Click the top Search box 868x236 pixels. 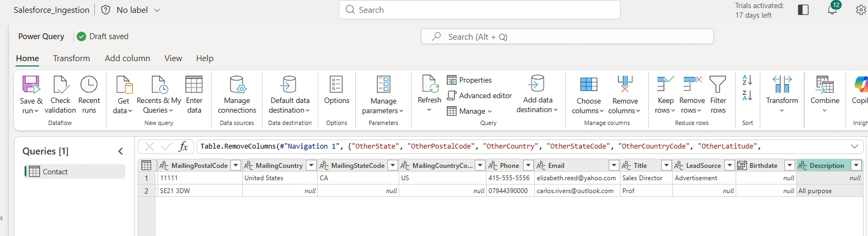[x=480, y=10]
